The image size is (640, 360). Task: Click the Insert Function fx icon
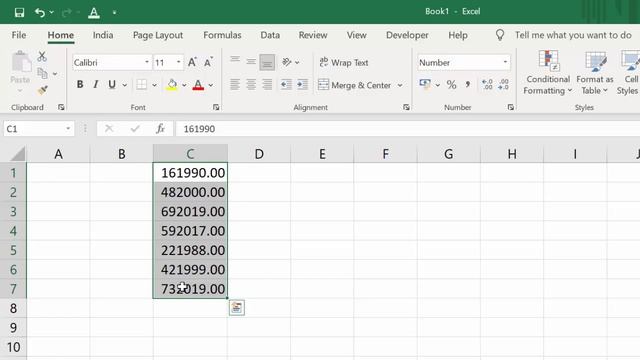(x=160, y=129)
